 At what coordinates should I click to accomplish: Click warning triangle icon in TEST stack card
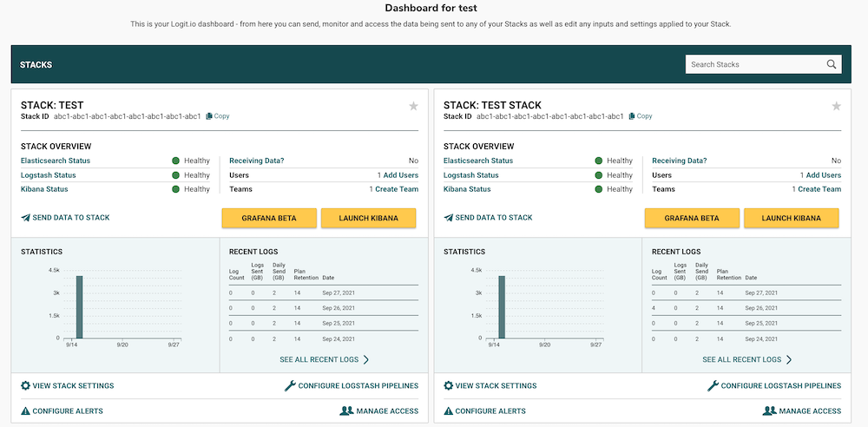pos(25,411)
